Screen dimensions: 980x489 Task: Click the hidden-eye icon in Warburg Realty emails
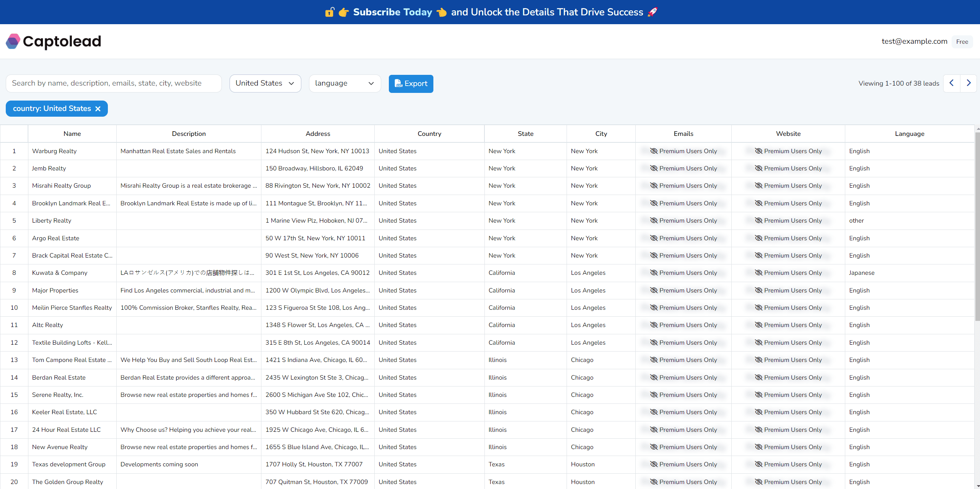654,151
